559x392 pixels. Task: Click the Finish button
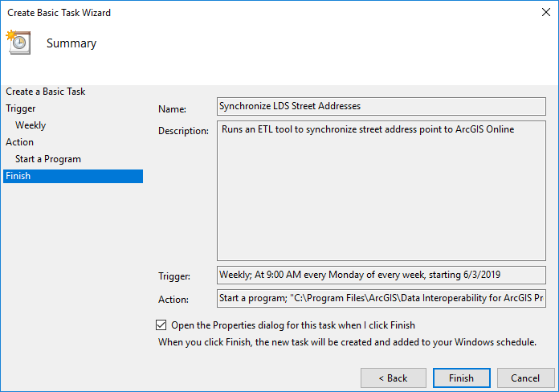(461, 378)
